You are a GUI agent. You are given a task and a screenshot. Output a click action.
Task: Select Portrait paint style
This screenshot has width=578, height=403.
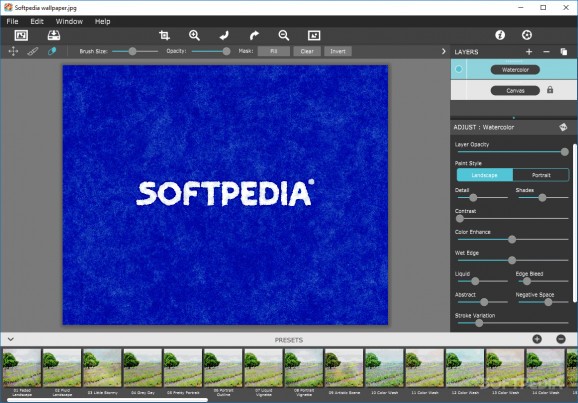(x=541, y=175)
